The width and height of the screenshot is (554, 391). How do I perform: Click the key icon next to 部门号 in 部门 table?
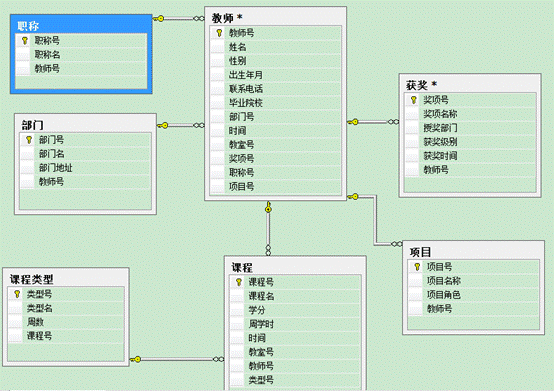tap(29, 140)
